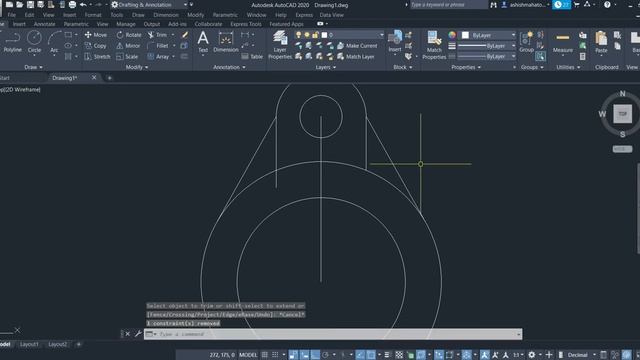Click the Group tool
The image size is (640, 360).
pos(526,42)
